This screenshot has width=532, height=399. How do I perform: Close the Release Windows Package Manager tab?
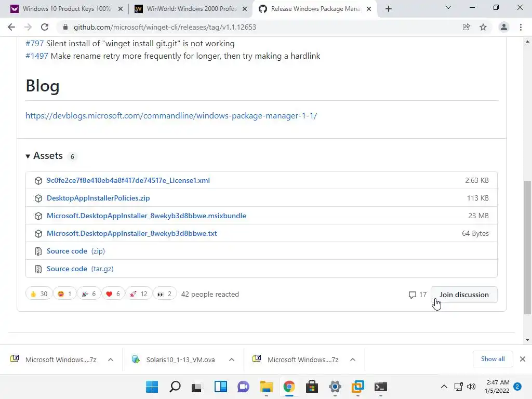click(369, 9)
